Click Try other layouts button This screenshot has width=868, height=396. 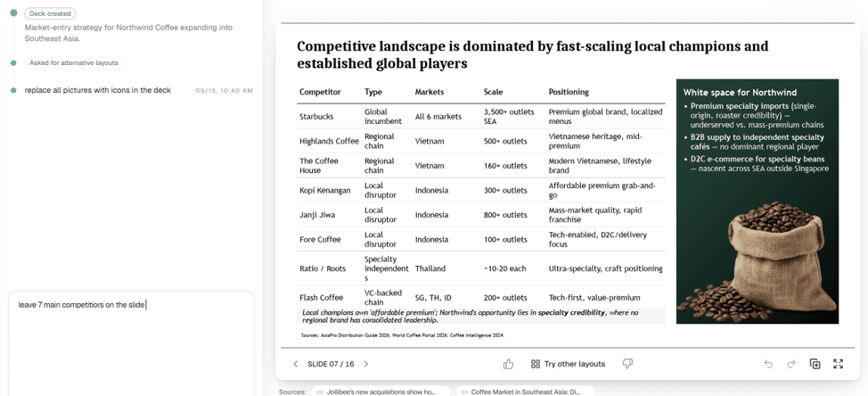pos(568,364)
